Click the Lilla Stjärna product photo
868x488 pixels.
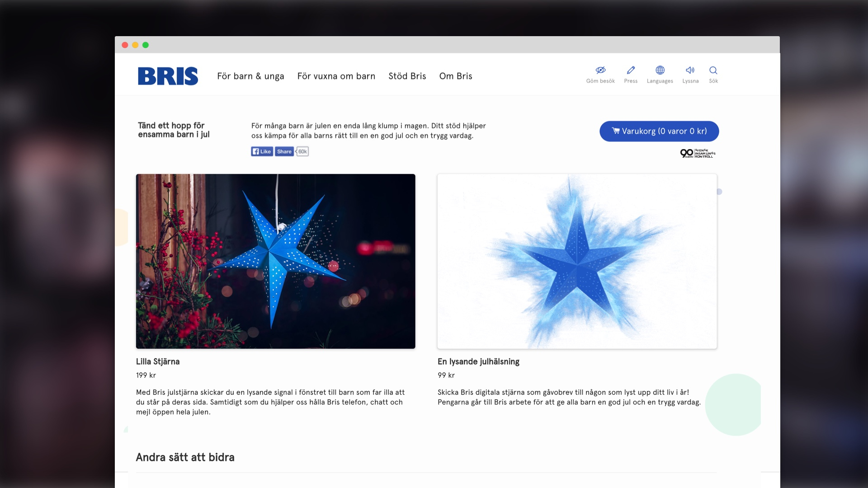(275, 261)
